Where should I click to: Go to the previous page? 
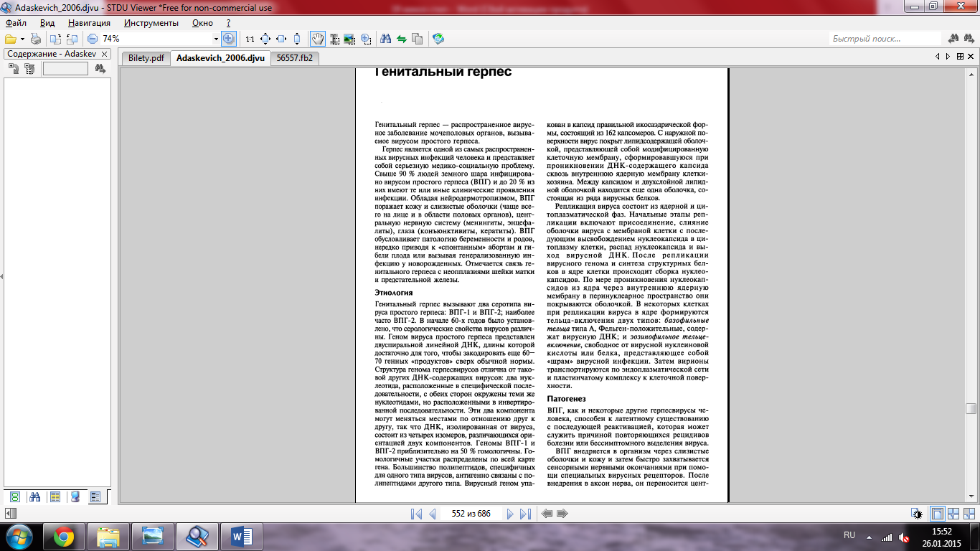point(433,514)
